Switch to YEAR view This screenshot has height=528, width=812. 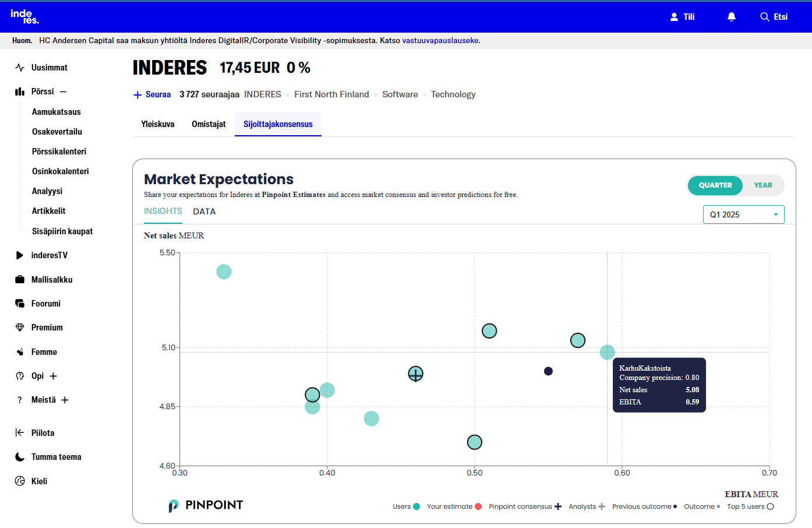(x=763, y=185)
